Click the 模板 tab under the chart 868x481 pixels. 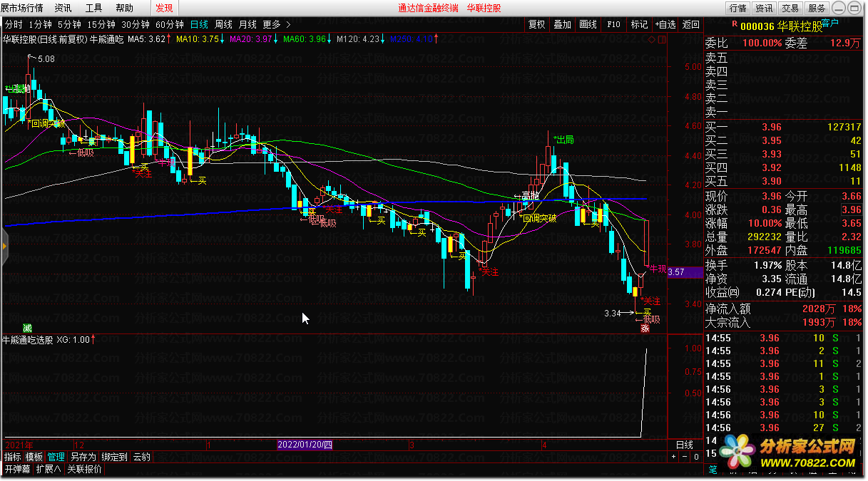click(x=34, y=457)
